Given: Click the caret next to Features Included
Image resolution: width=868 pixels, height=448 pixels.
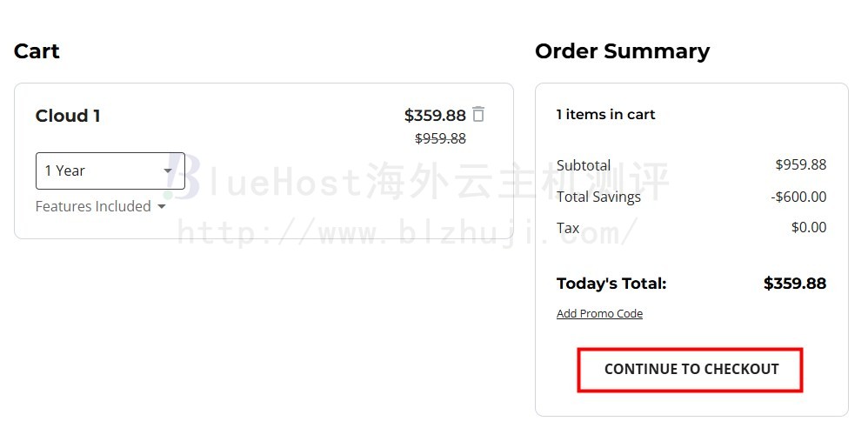Looking at the screenshot, I should tap(162, 206).
